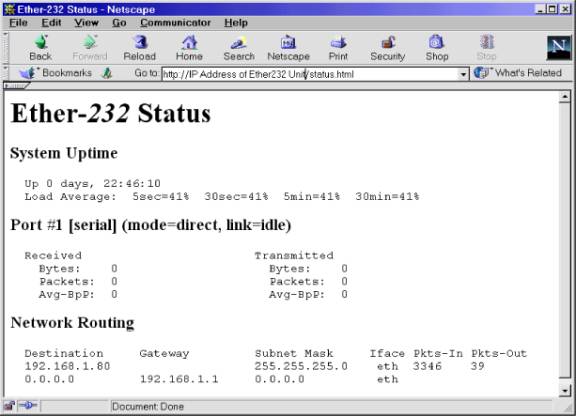576x416 pixels.
Task: Click the page location proxy icon
Action: [x=107, y=73]
